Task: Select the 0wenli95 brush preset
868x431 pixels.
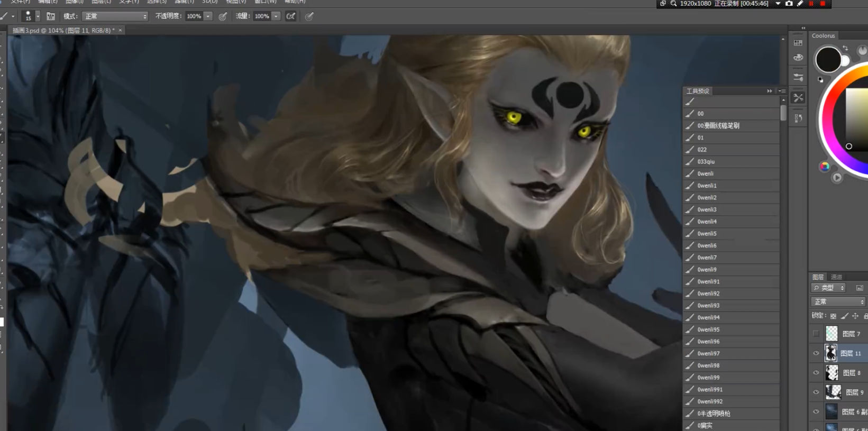Action: (x=732, y=329)
